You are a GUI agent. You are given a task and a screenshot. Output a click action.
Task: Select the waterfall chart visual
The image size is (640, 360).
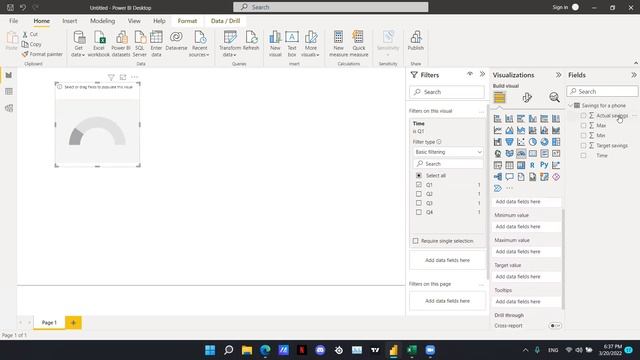click(498, 142)
